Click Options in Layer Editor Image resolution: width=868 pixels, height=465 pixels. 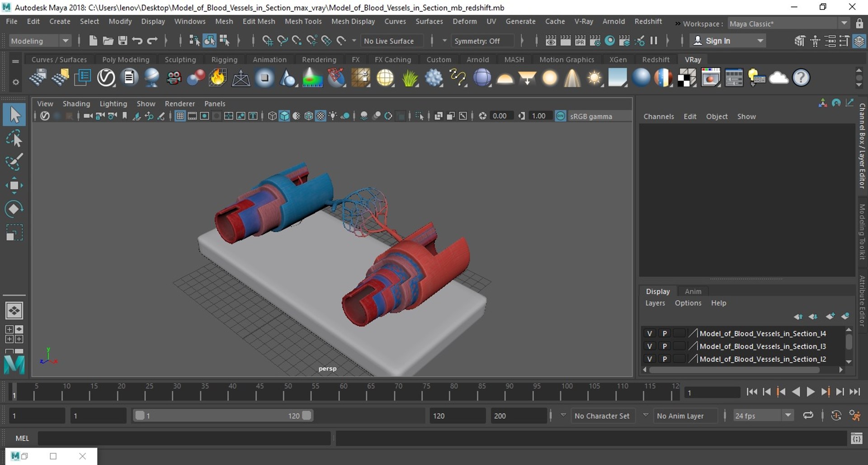tap(688, 303)
